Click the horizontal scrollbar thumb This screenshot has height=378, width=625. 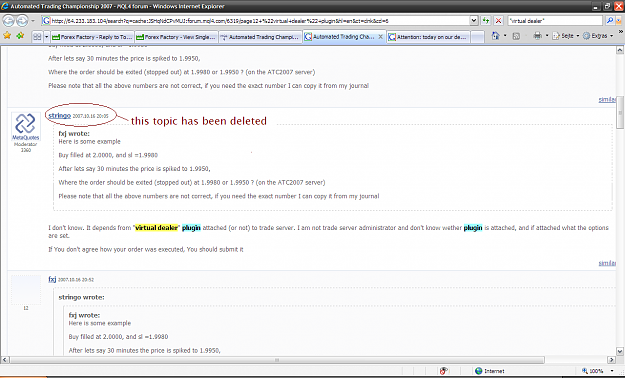(277, 360)
